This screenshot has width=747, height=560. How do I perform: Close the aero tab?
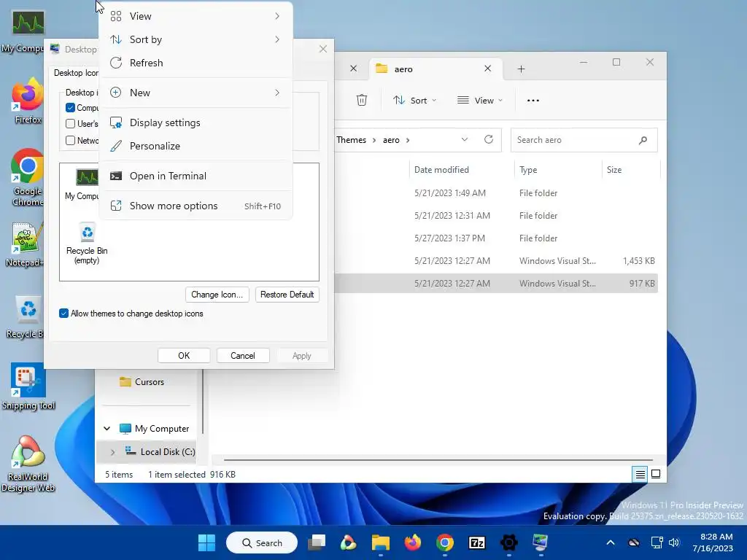click(x=488, y=69)
